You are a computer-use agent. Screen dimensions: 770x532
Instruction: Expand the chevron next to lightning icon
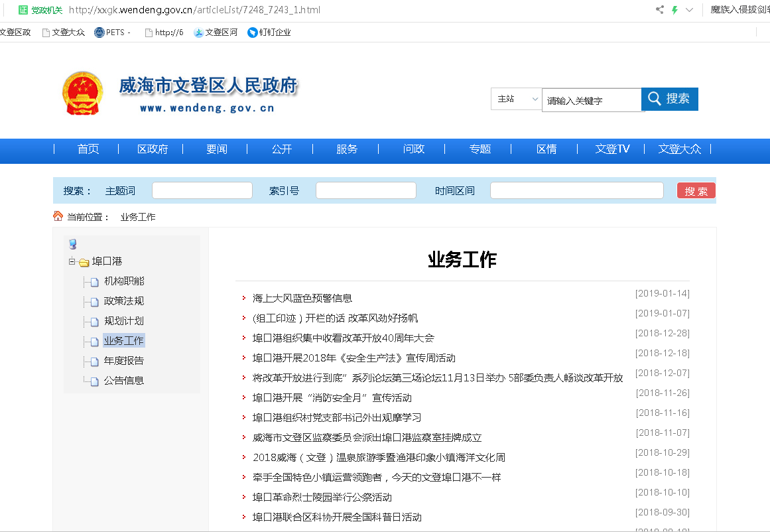click(x=689, y=10)
